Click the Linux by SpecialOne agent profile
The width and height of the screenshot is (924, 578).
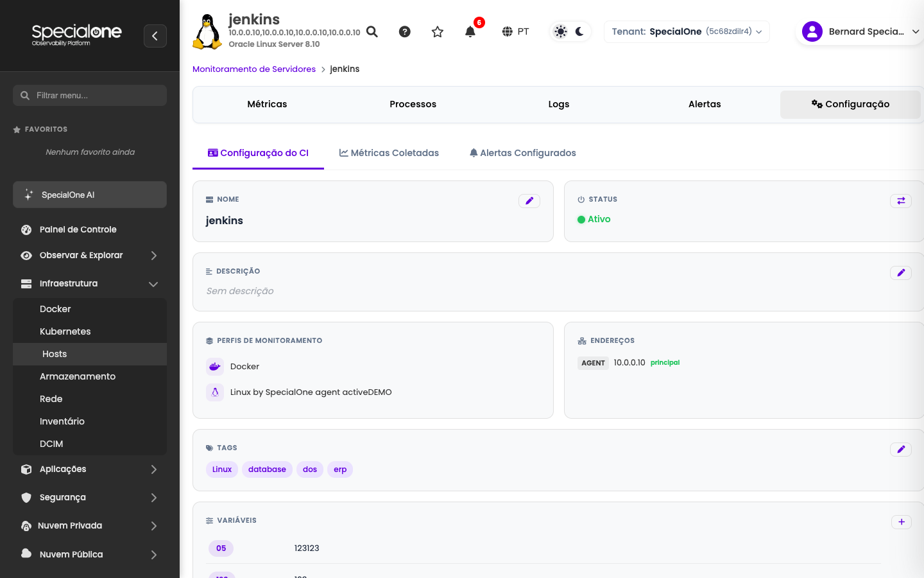pos(311,392)
